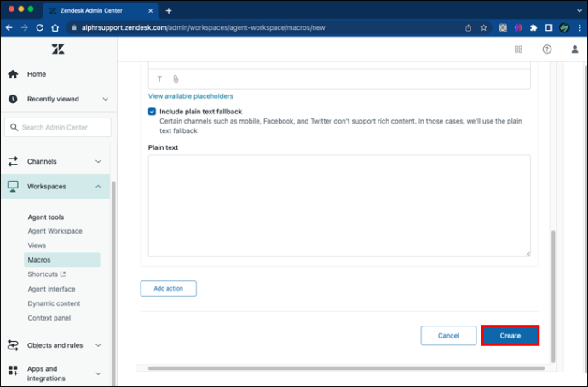Expand Apps and integrations chevron
Viewport: 588px width, 387px height.
[x=98, y=373]
